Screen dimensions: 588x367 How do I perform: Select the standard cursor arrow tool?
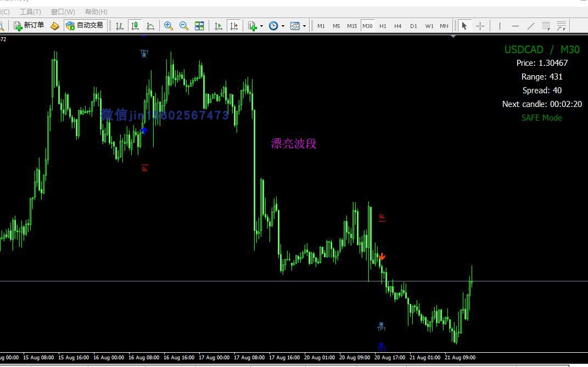tap(464, 26)
